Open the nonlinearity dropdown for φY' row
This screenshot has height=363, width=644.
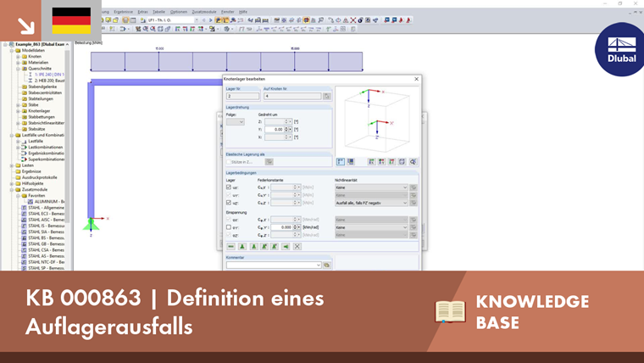pyautogui.click(x=371, y=227)
